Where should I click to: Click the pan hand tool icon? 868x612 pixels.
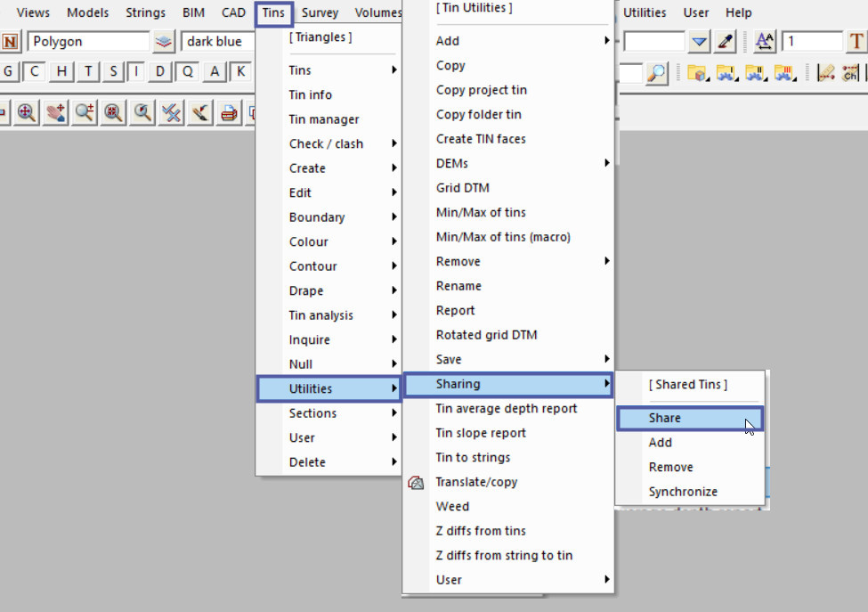[x=56, y=112]
